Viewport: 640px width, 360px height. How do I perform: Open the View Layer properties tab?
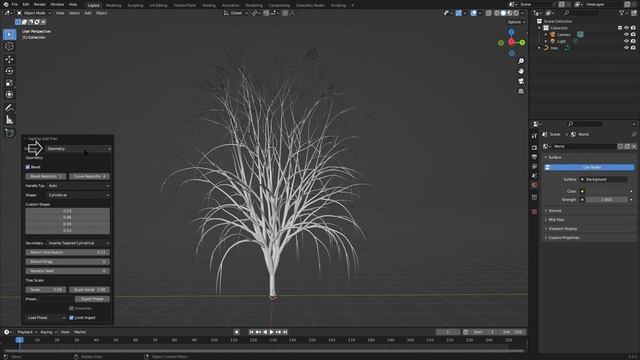pos(534,167)
